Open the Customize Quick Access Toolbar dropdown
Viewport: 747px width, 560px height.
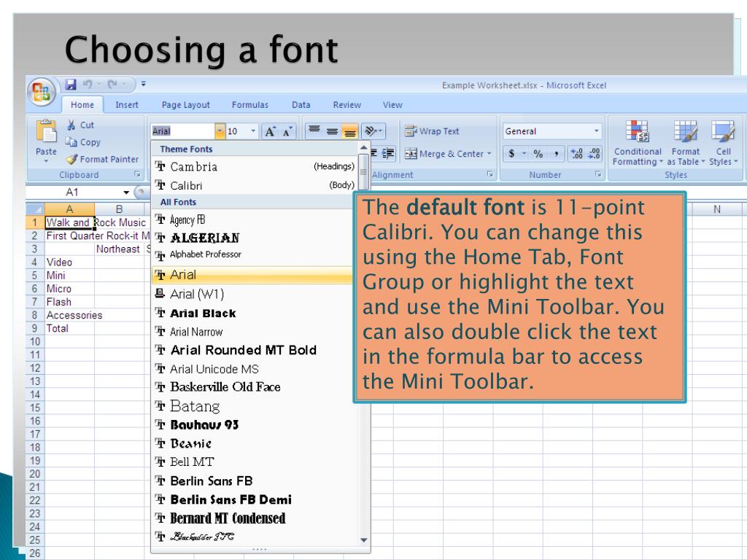tap(144, 85)
